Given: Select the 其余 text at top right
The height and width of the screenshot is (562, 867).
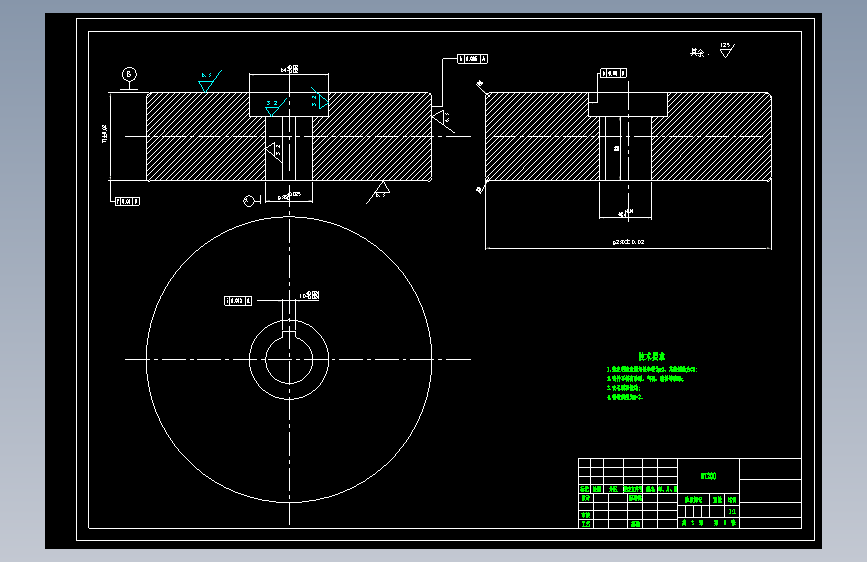Looking at the screenshot, I should 697,53.
